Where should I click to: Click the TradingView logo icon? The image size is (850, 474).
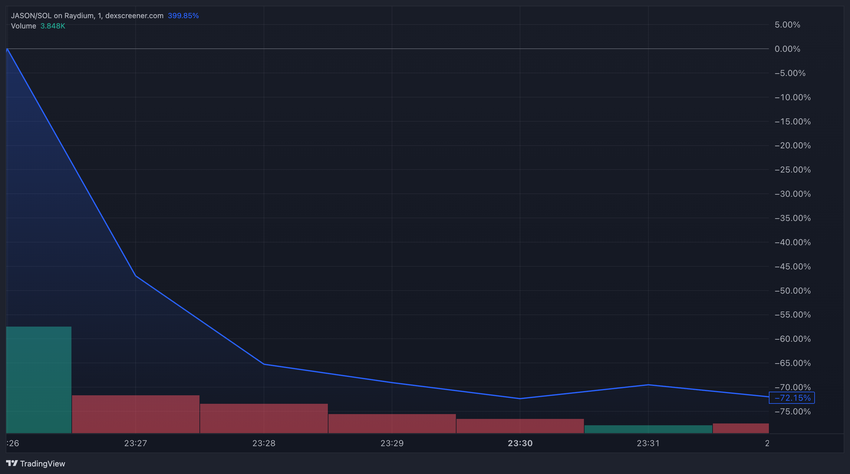[x=12, y=464]
